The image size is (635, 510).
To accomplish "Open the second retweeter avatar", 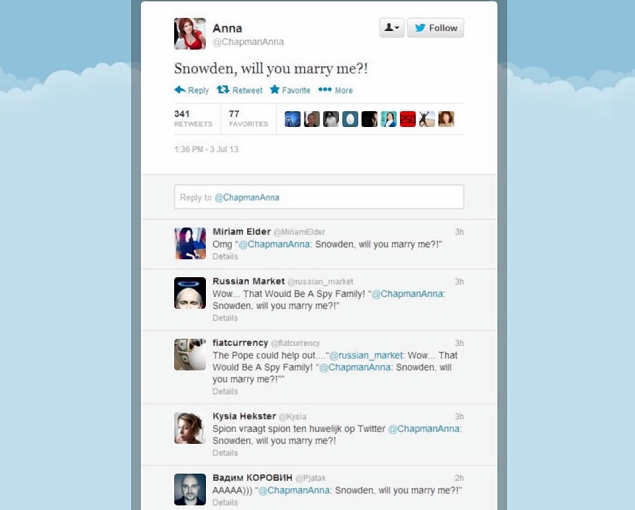I will tap(312, 119).
